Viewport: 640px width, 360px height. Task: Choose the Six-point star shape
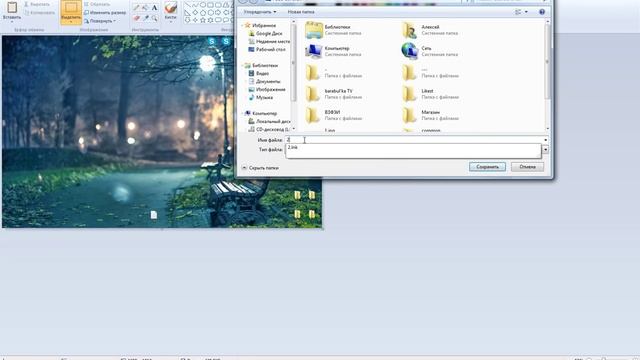[x=210, y=20]
